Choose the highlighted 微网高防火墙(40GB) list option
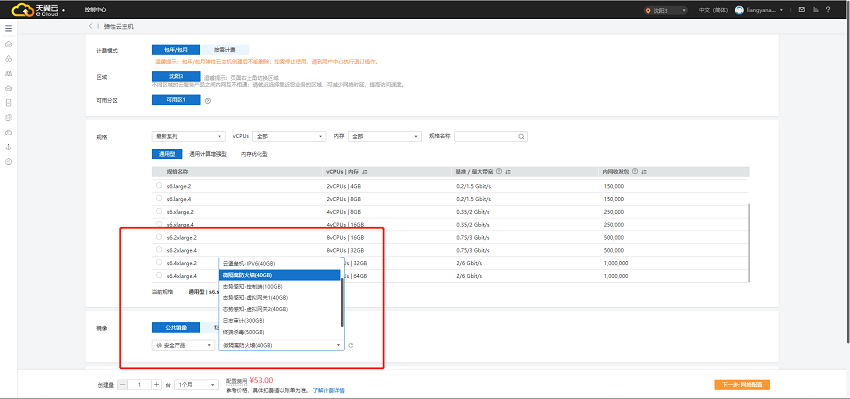Image resolution: width=850 pixels, height=399 pixels. click(x=280, y=275)
